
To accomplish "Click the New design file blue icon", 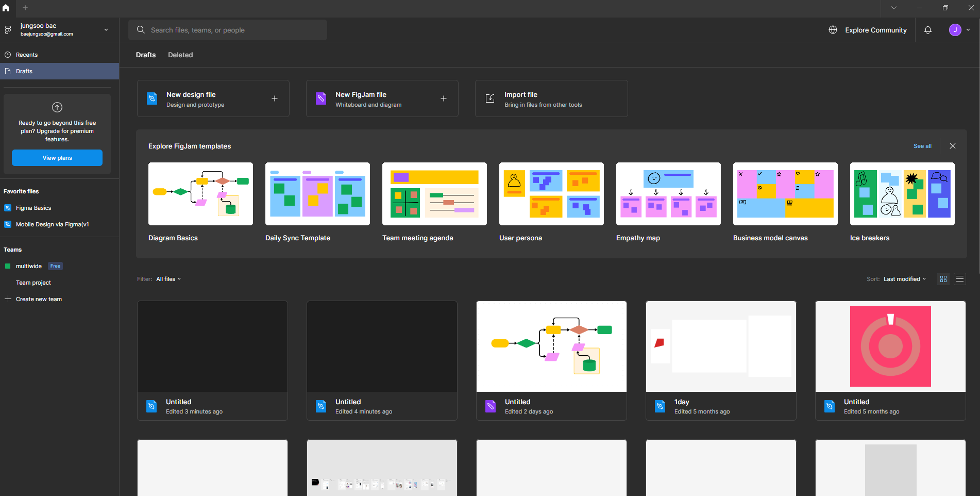I will pos(152,98).
